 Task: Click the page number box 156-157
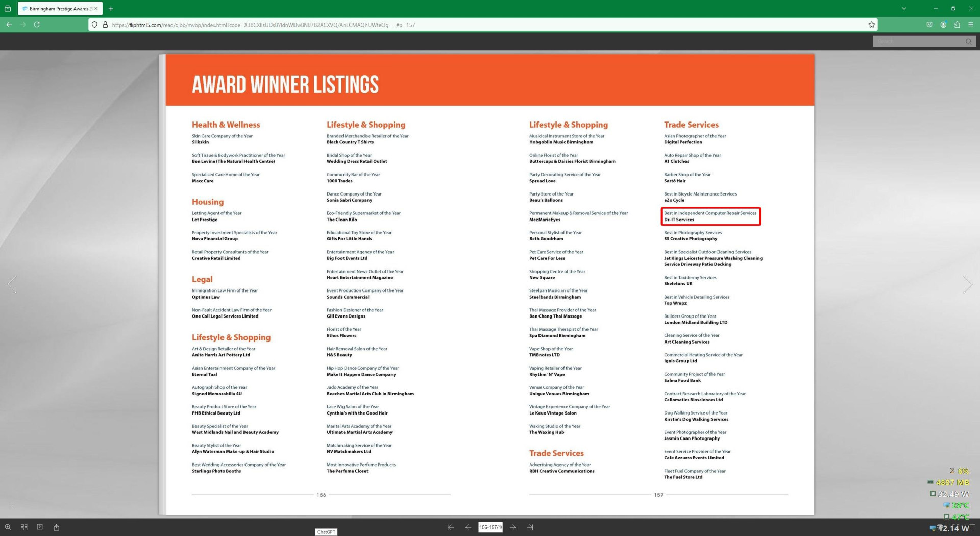tap(490, 527)
